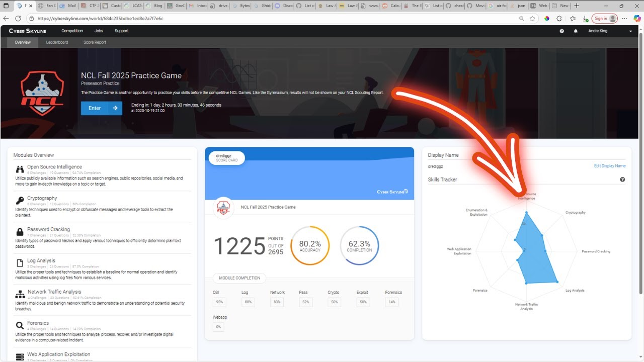Click the Andre King username in navbar
This screenshot has width=644, height=362.
click(598, 31)
